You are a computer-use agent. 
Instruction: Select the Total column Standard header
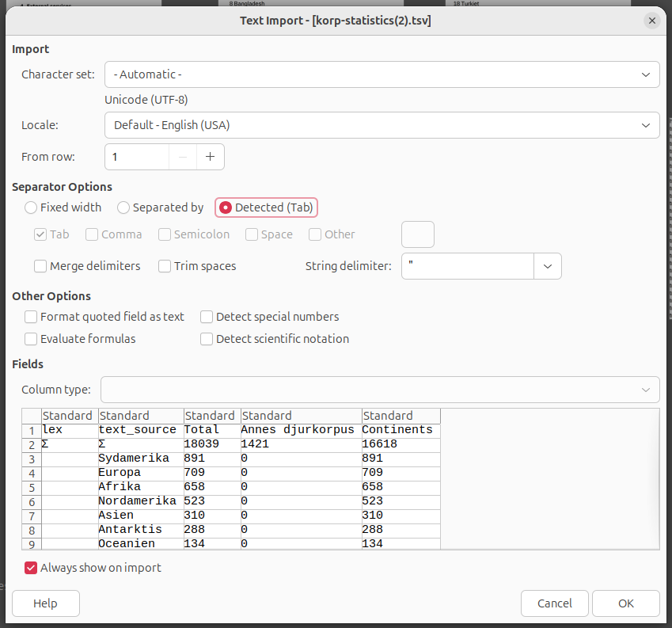tap(212, 416)
